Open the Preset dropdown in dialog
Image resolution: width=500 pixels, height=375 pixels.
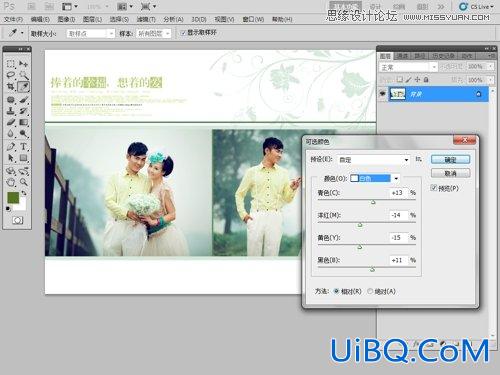click(373, 160)
